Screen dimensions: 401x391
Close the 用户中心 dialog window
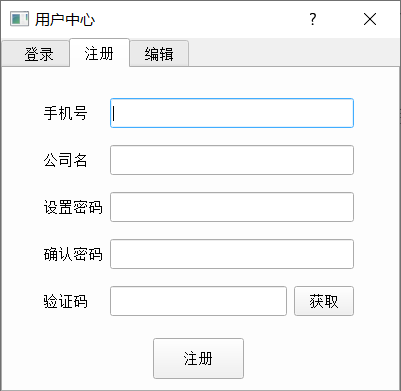(370, 19)
